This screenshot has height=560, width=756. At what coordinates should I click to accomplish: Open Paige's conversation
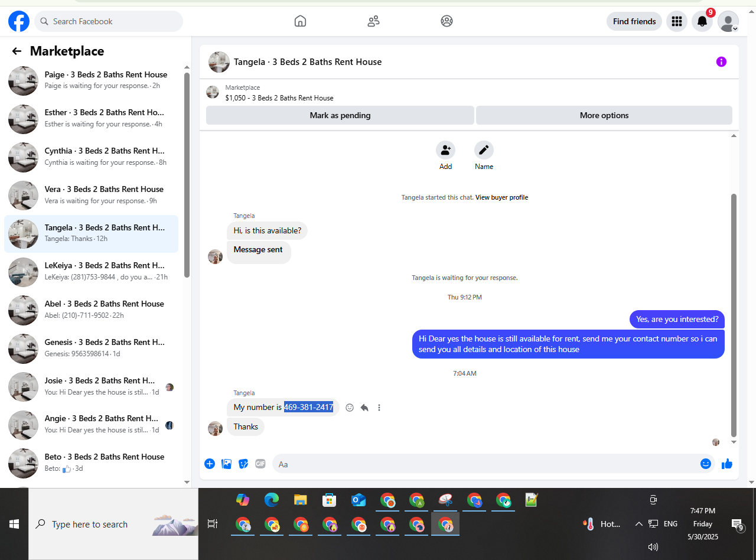click(92, 80)
